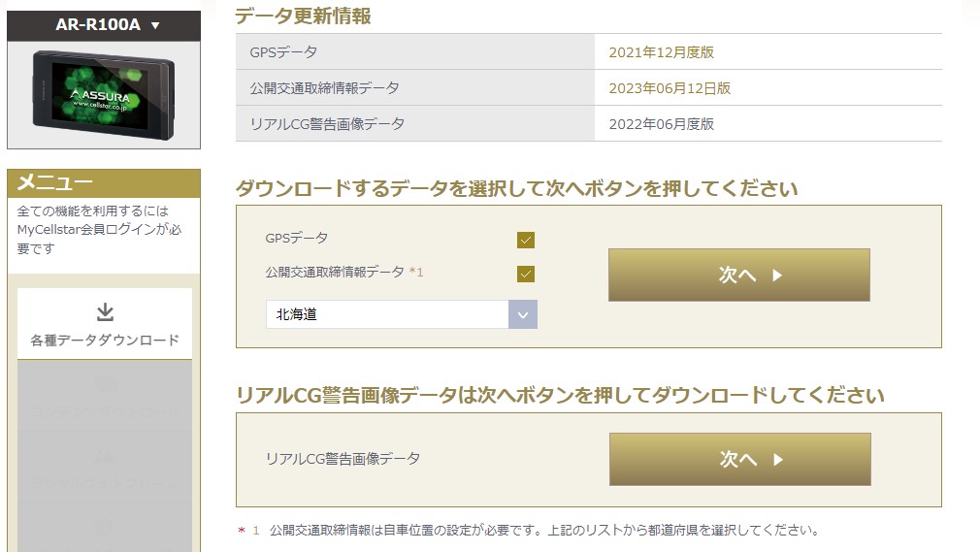Click the メニュー sidebar header
This screenshot has height=552, width=980.
(104, 183)
